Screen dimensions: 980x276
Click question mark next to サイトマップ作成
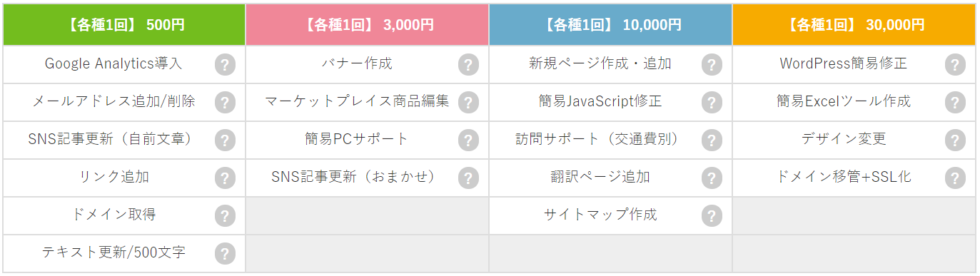pos(712,215)
